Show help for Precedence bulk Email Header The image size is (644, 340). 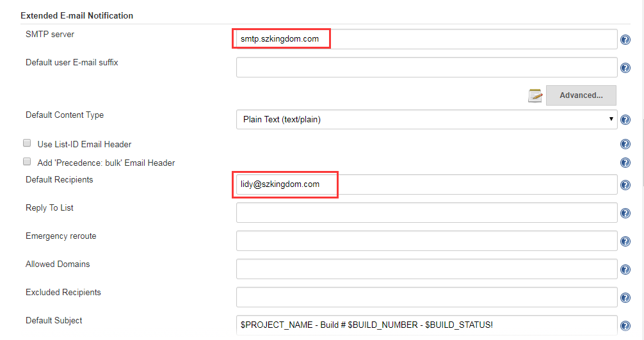pyautogui.click(x=625, y=163)
